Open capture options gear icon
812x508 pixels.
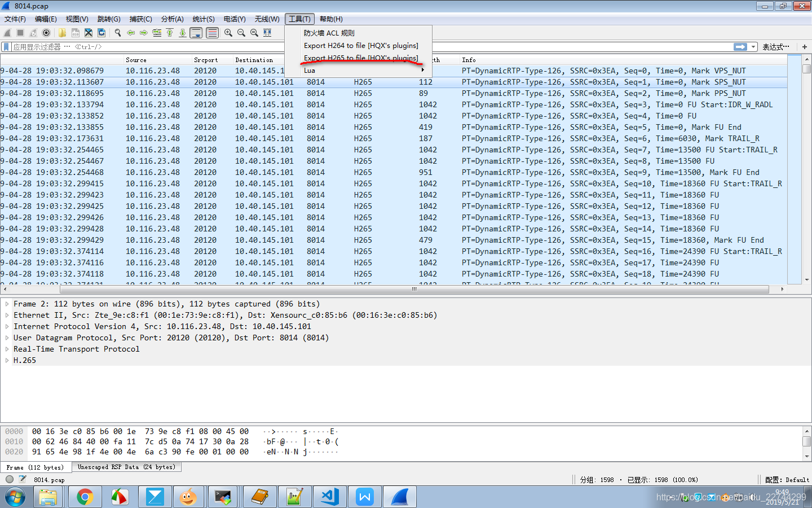coord(46,33)
